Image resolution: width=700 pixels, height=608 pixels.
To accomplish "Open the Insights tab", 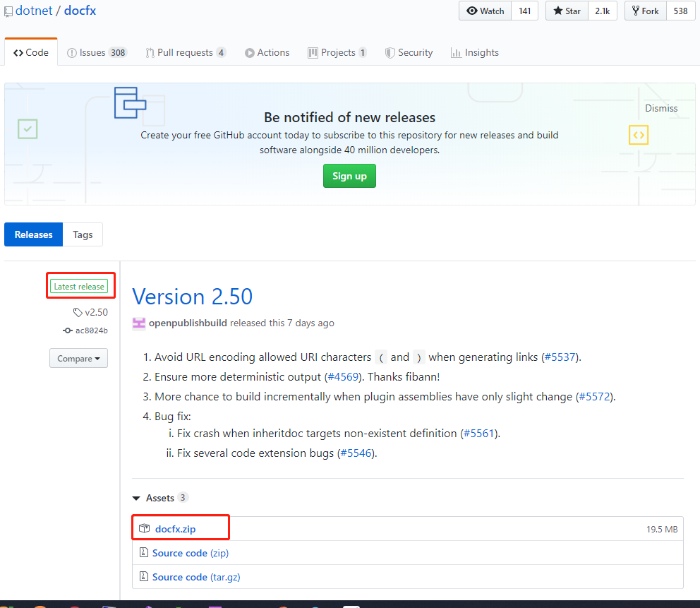I will click(475, 52).
